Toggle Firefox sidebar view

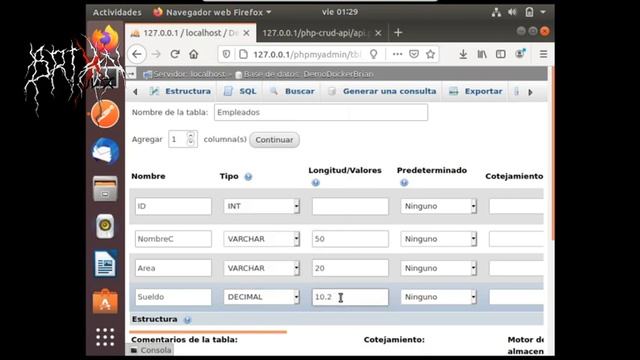tap(501, 54)
